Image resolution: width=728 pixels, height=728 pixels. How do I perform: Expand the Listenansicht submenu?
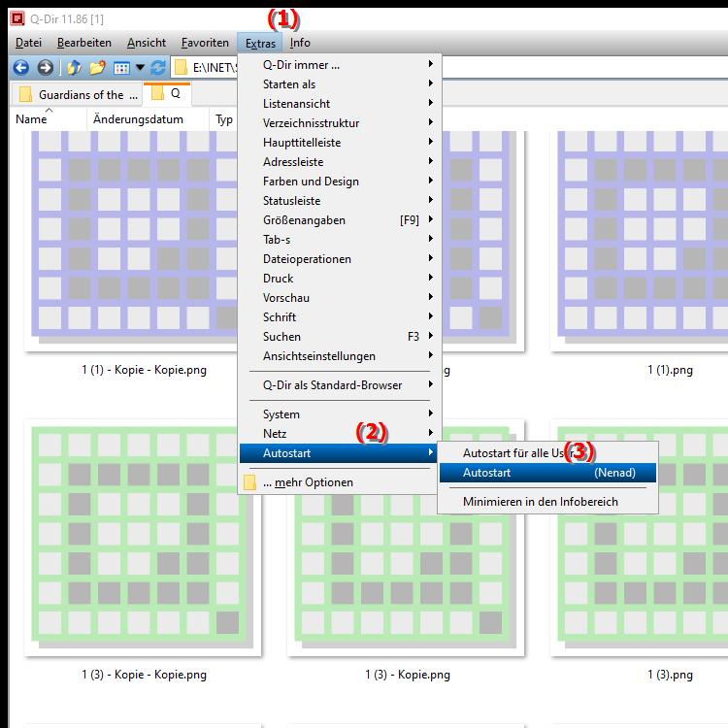tap(340, 104)
